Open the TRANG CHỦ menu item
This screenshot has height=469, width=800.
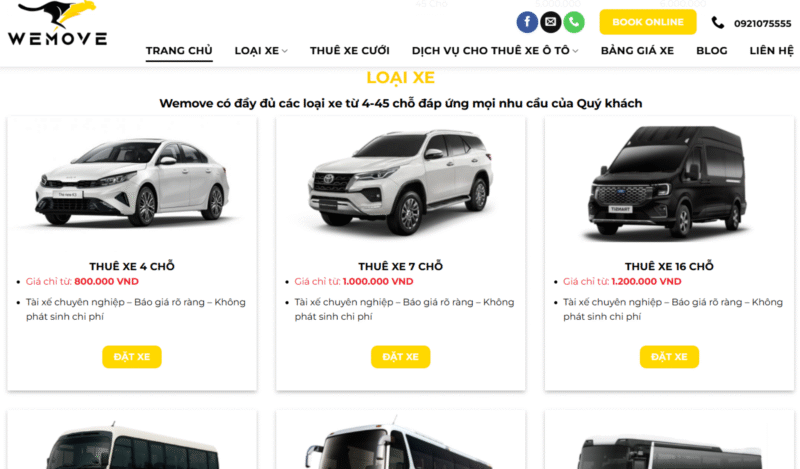(x=179, y=51)
